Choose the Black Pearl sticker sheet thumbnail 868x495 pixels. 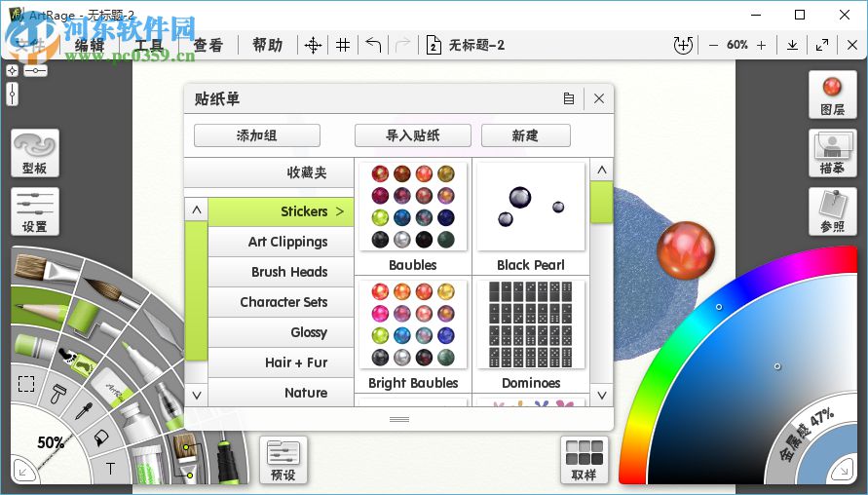pyautogui.click(x=531, y=207)
